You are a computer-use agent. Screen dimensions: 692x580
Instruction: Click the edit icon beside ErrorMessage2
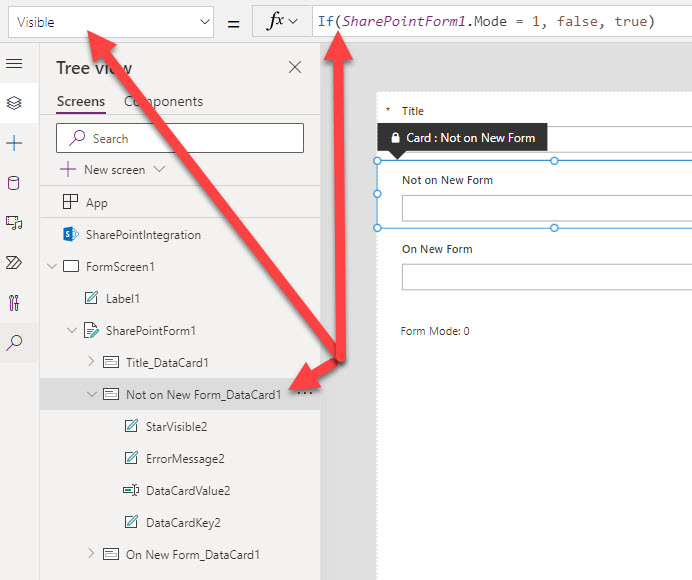tap(131, 458)
